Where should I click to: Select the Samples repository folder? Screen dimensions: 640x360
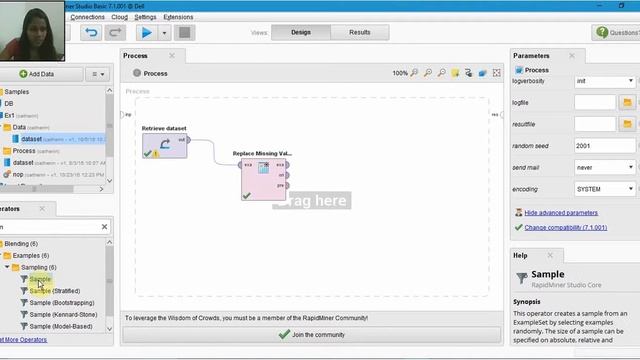pos(17,92)
